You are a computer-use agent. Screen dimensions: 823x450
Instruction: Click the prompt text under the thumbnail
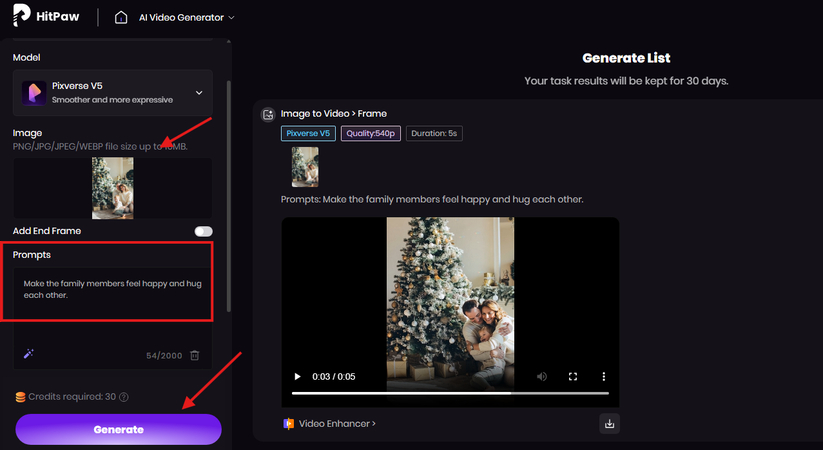(x=432, y=200)
